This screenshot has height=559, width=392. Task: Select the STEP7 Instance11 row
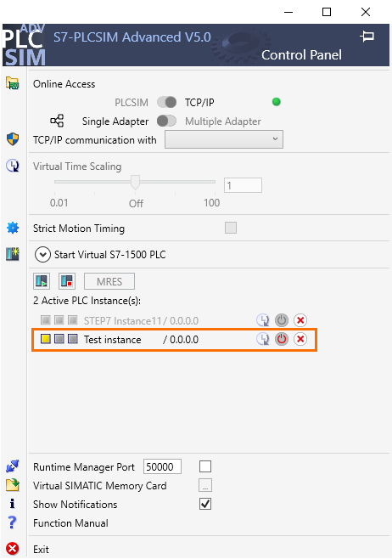point(174,320)
